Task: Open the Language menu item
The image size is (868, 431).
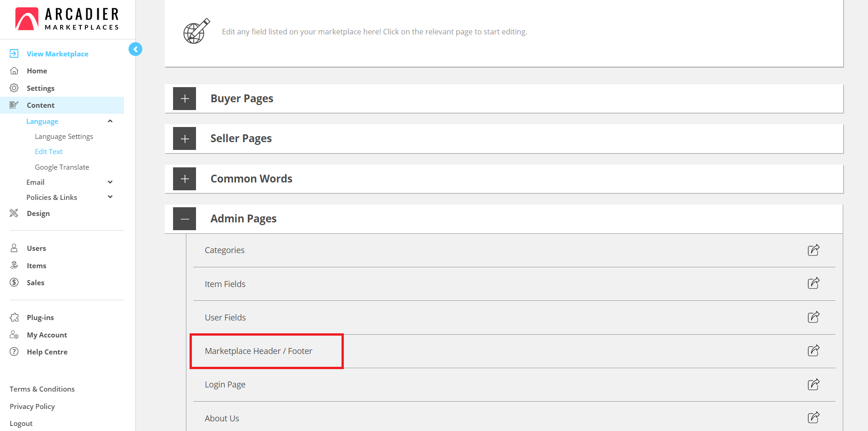Action: coord(42,122)
